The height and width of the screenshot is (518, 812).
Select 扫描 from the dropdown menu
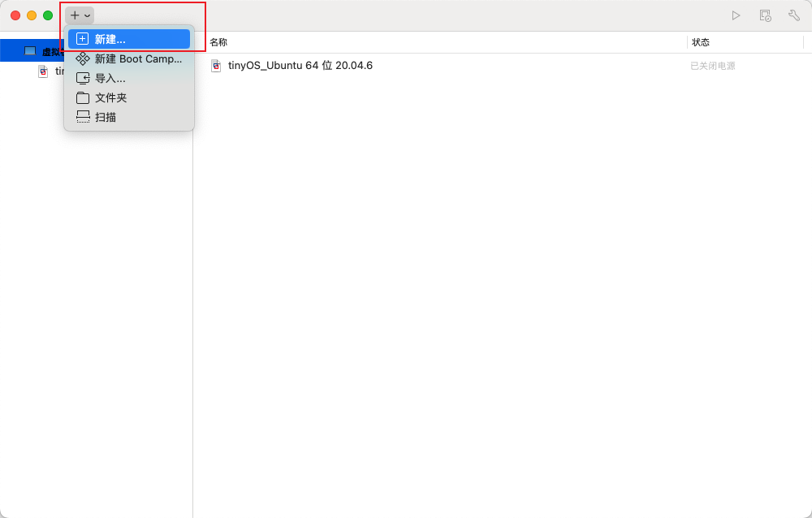pos(129,117)
